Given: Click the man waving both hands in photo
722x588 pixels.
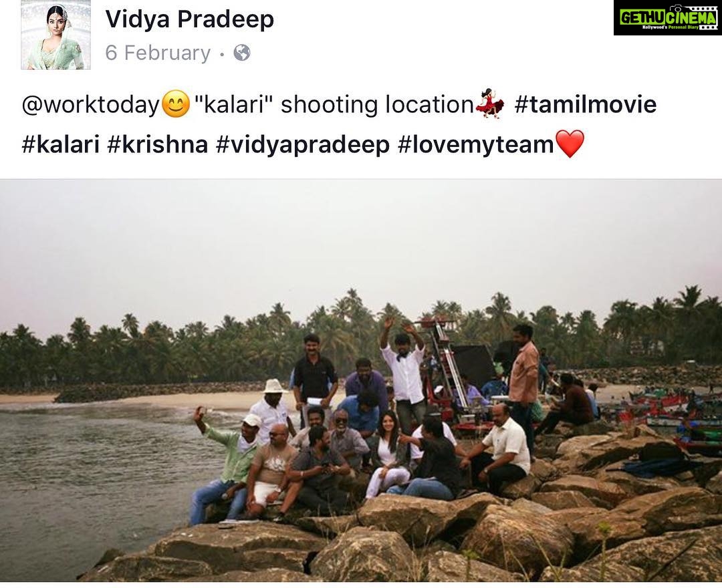Looking at the screenshot, I should pyautogui.click(x=404, y=369).
